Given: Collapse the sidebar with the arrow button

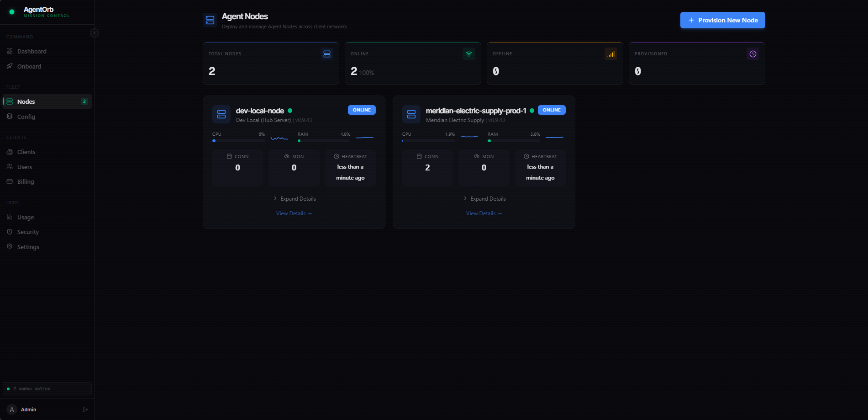Looking at the screenshot, I should [x=95, y=33].
